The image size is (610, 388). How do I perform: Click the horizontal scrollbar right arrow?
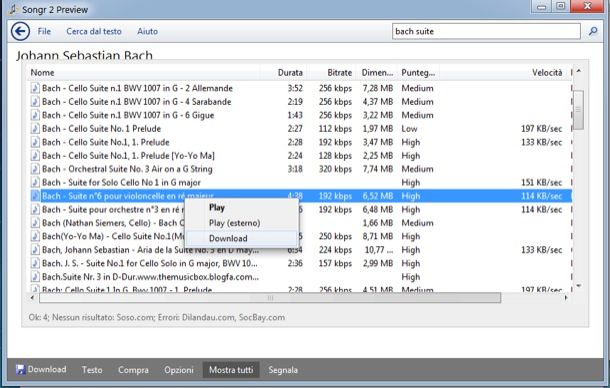pos(566,298)
